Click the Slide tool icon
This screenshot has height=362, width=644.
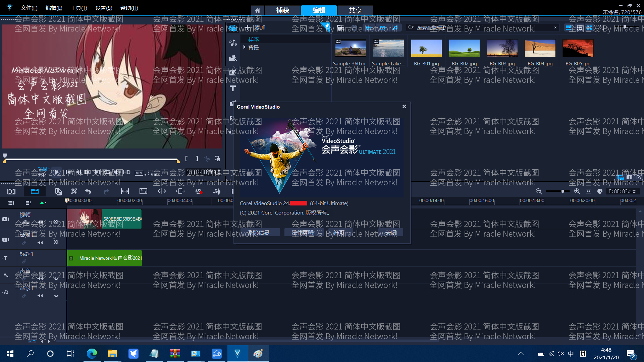coord(180,191)
